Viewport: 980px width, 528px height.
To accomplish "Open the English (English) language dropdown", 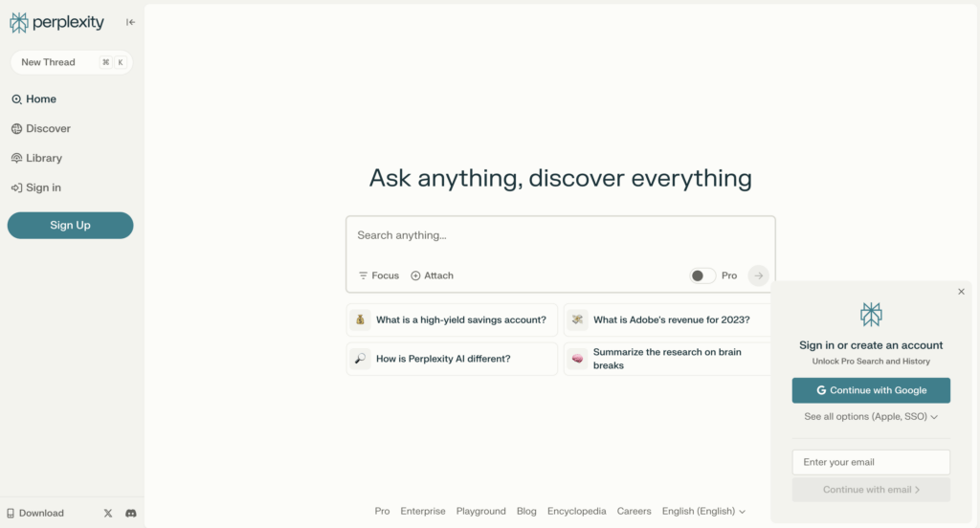I will pyautogui.click(x=703, y=511).
